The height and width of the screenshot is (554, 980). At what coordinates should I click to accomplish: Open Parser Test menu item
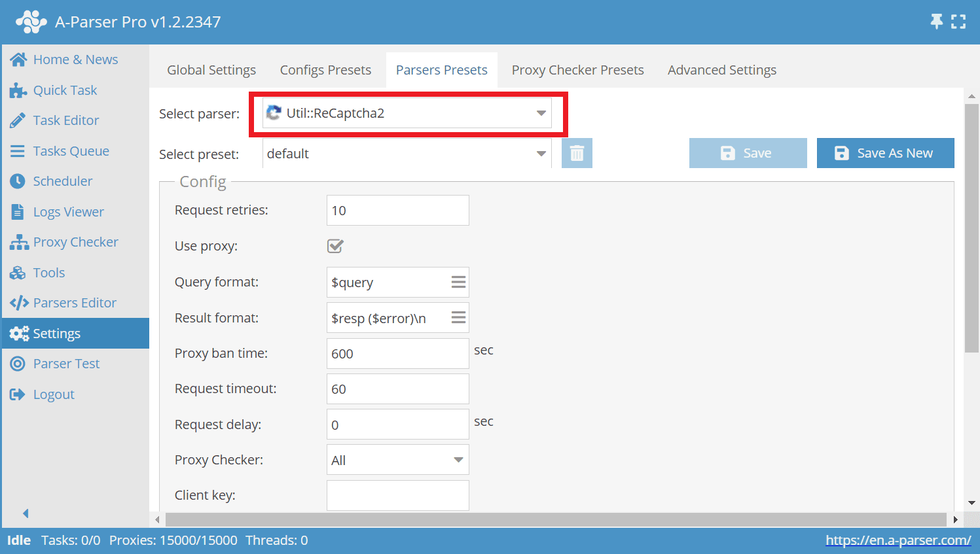(75, 364)
